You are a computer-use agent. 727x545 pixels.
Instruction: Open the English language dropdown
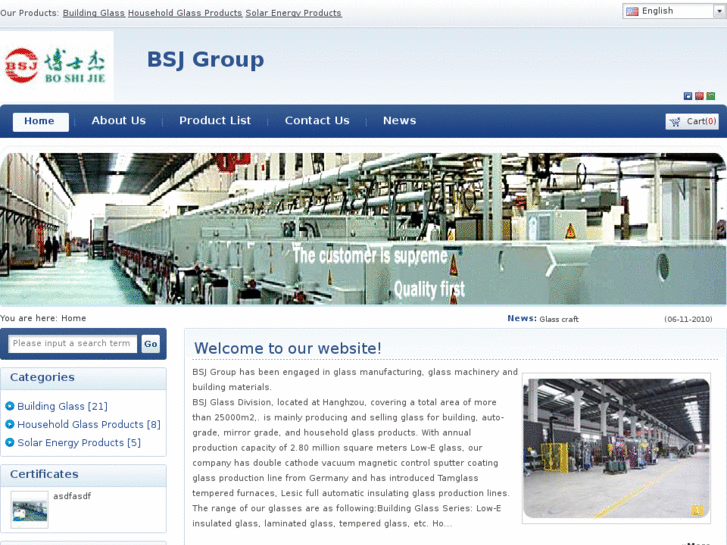[674, 11]
